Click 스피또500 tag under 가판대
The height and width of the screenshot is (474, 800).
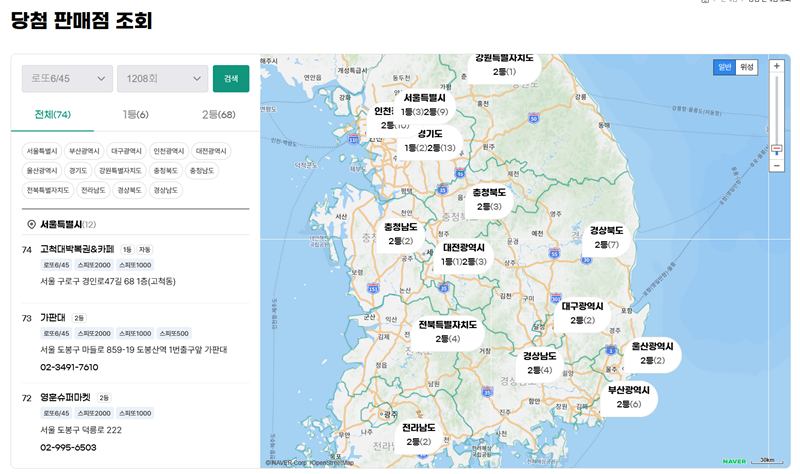(174, 333)
